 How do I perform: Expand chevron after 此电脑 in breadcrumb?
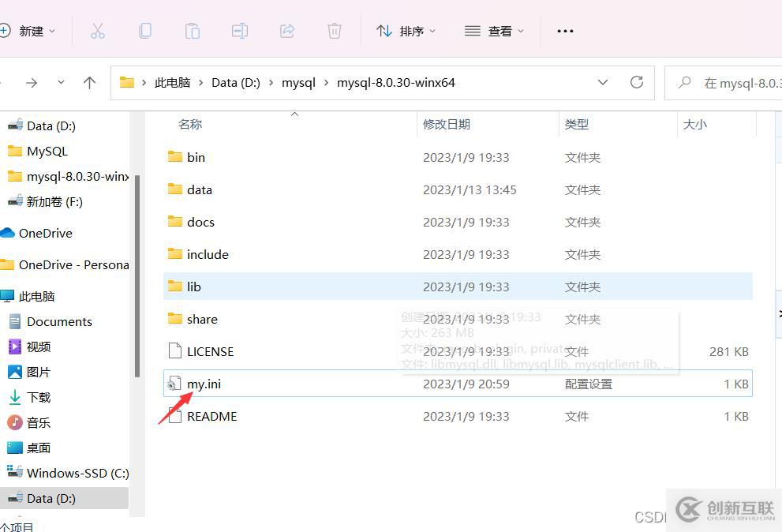[x=201, y=83]
